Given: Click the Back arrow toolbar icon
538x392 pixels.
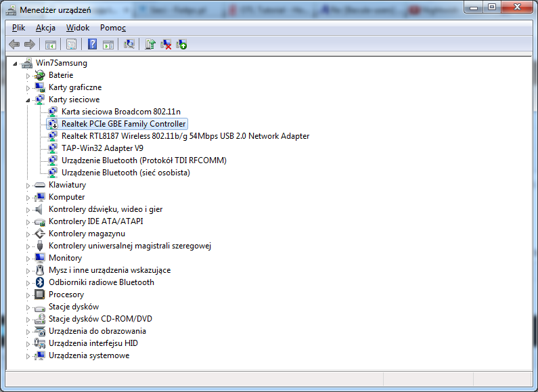Looking at the screenshot, I should 14,44.
